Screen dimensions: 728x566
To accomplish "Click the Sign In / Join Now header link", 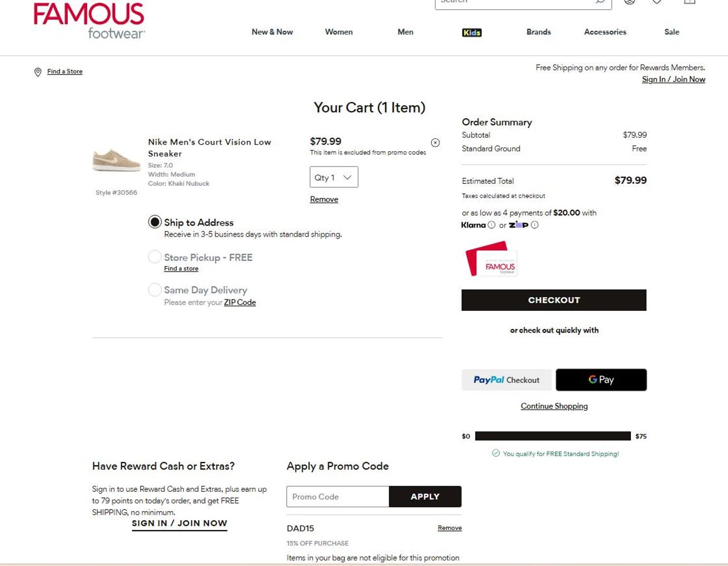I will coord(674,80).
